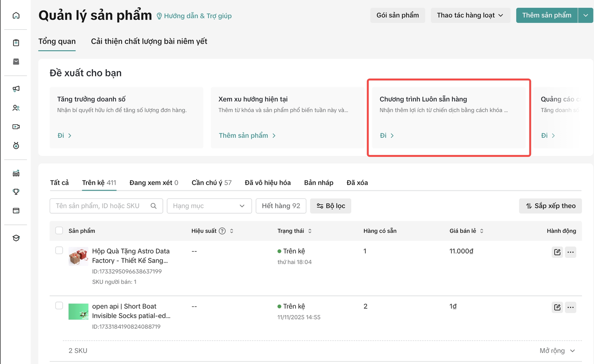Image resolution: width=594 pixels, height=364 pixels.
Task: Click the Gói sản phẩm button
Action: click(397, 15)
